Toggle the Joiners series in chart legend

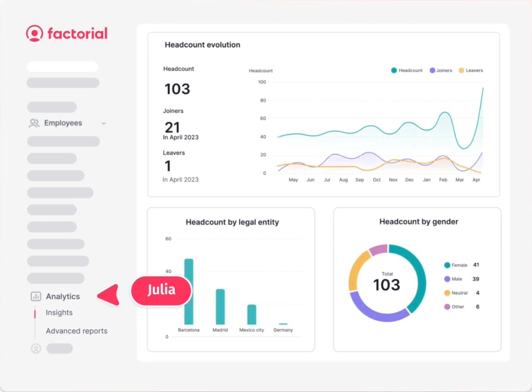[440, 70]
